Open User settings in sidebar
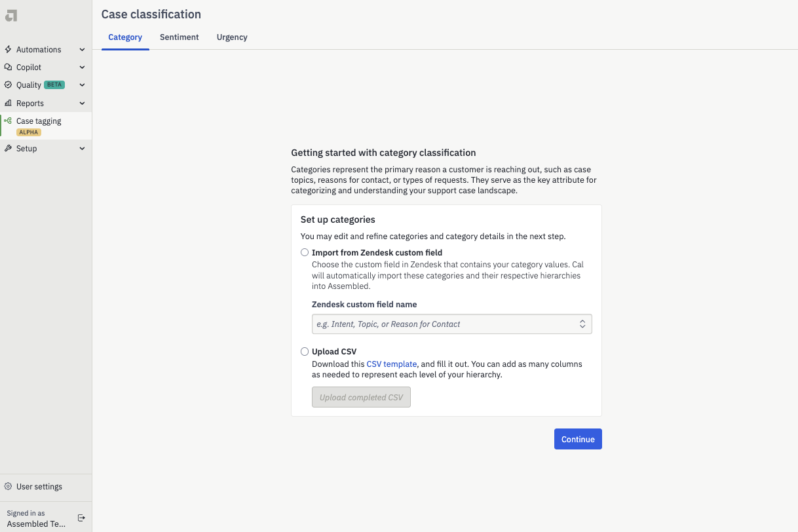Image resolution: width=798 pixels, height=532 pixels. tap(46, 487)
